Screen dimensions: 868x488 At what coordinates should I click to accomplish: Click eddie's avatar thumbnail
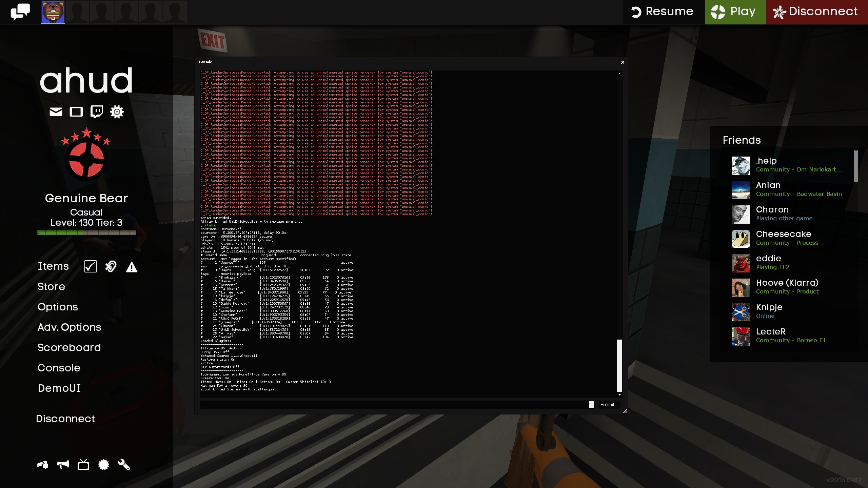(741, 263)
